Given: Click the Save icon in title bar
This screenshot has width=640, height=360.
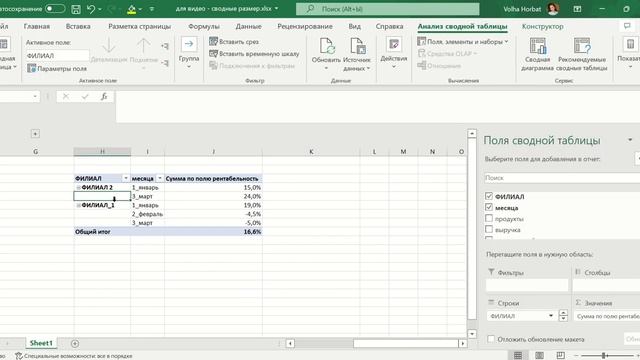Looking at the screenshot, I should (x=76, y=9).
